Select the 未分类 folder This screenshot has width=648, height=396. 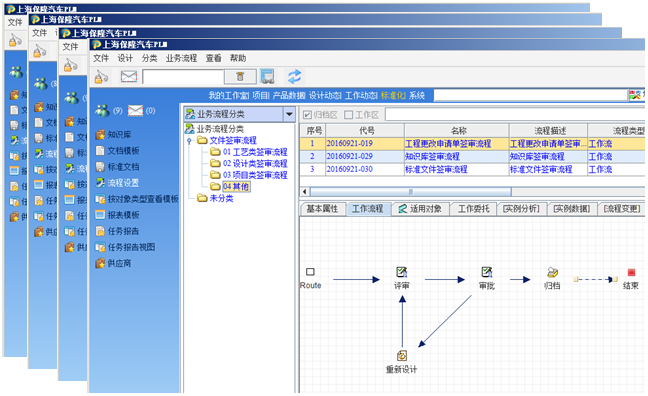[x=215, y=198]
